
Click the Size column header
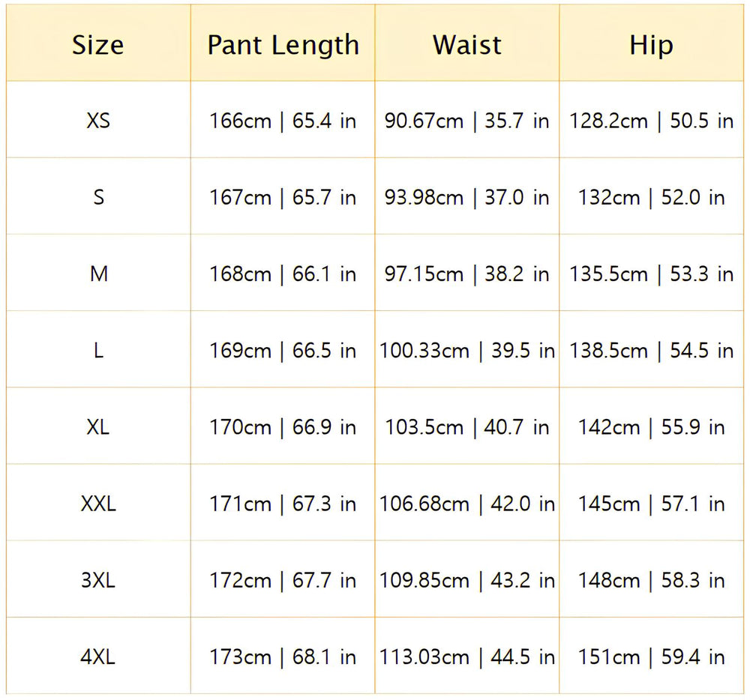[98, 45]
